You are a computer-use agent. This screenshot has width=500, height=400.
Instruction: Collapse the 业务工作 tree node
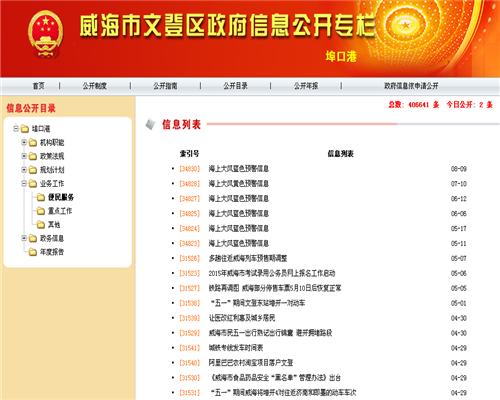(x=24, y=183)
